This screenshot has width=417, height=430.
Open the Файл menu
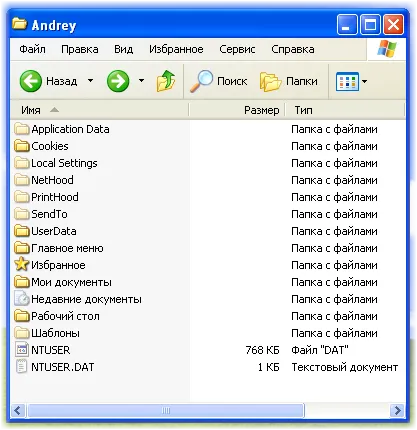click(x=32, y=49)
